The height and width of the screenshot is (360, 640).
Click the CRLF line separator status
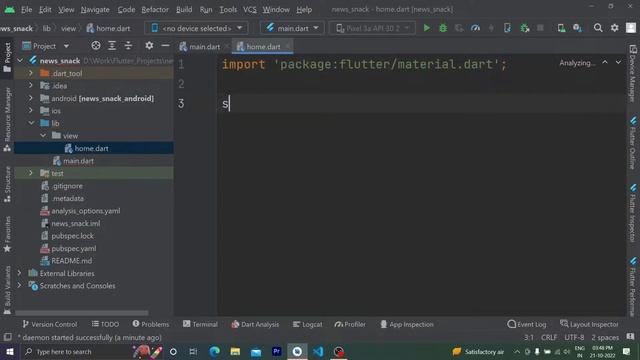pyautogui.click(x=549, y=337)
